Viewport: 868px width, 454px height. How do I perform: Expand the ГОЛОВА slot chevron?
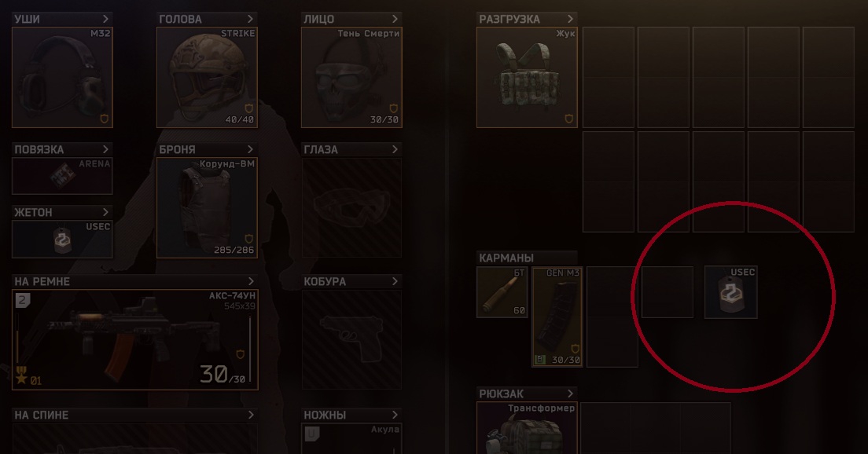click(x=250, y=19)
